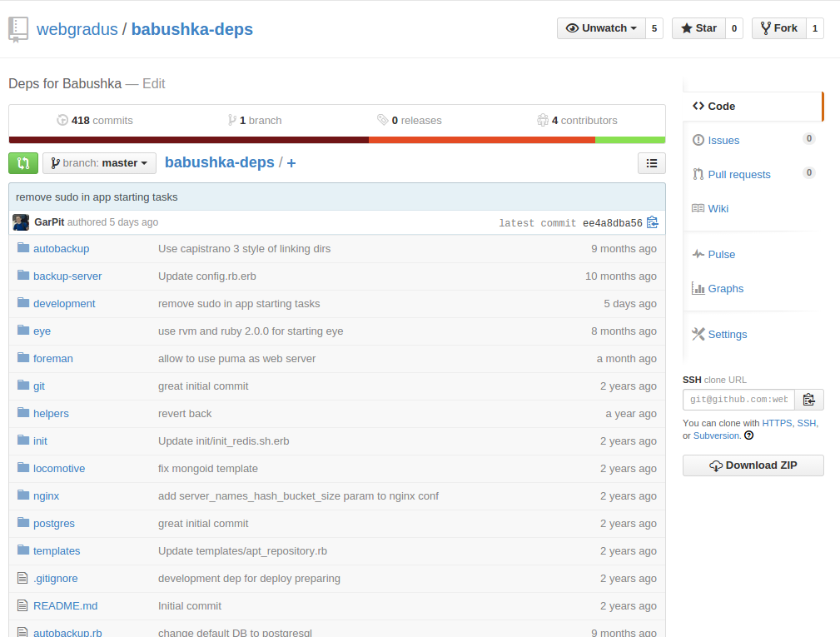
Task: Switch clone URL to HTTPS
Action: [777, 423]
